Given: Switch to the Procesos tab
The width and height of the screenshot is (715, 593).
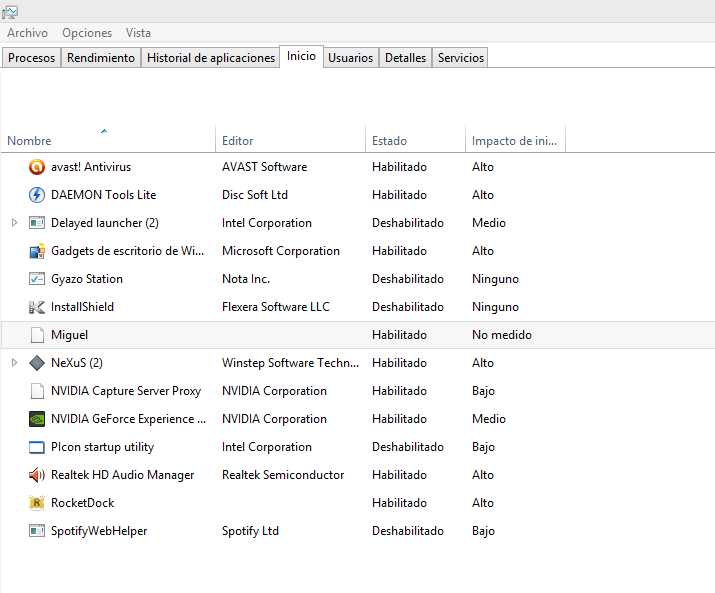Looking at the screenshot, I should pyautogui.click(x=31, y=58).
